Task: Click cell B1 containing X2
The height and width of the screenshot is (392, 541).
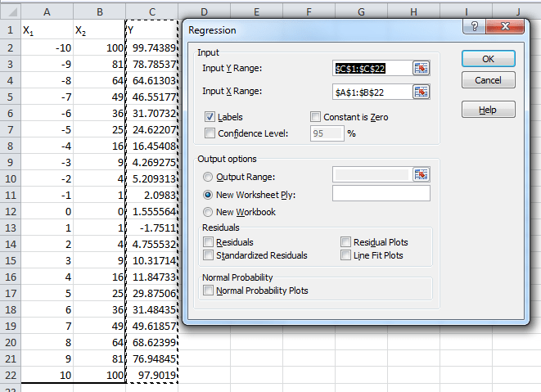Action: coord(99,30)
